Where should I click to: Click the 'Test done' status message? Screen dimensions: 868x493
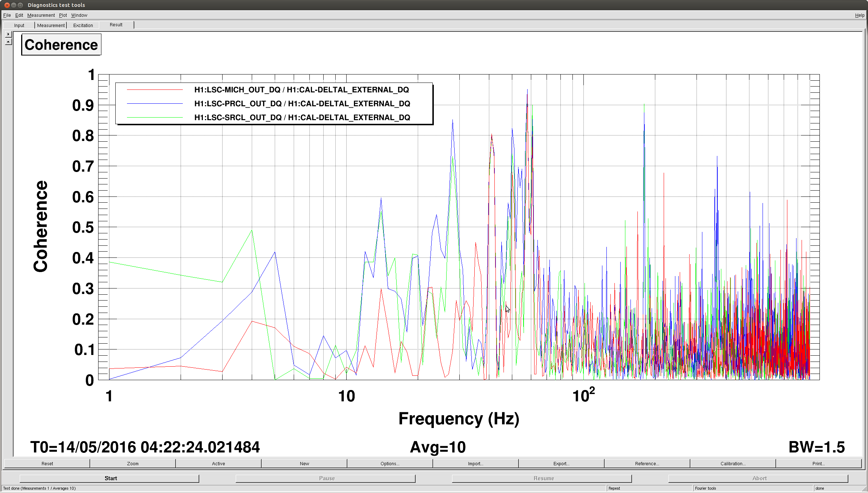pos(39,488)
